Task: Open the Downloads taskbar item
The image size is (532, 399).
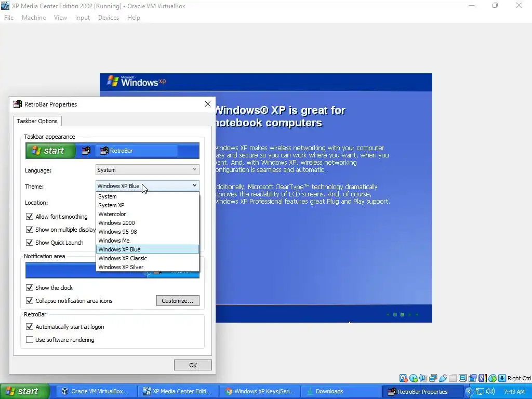Action: tap(341, 391)
